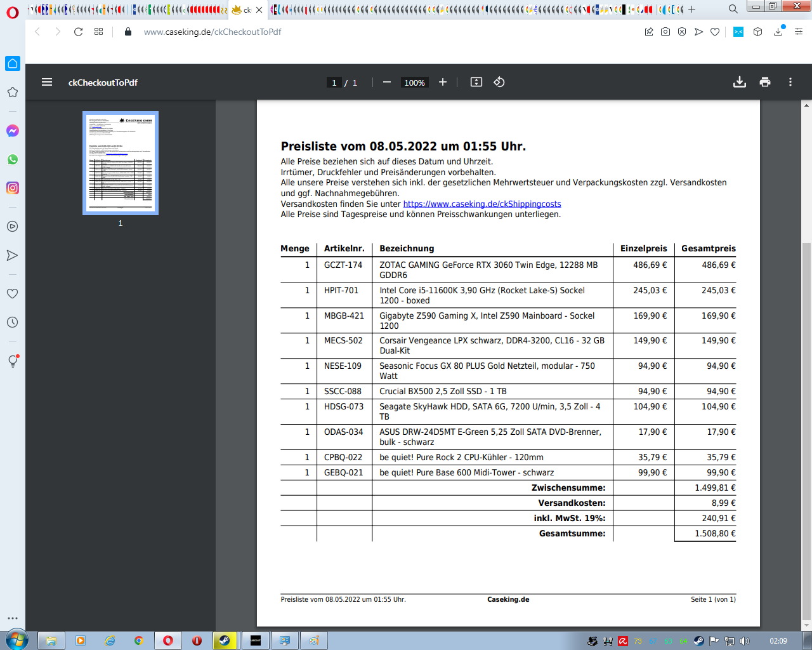Edit the current page number field

[x=334, y=83]
